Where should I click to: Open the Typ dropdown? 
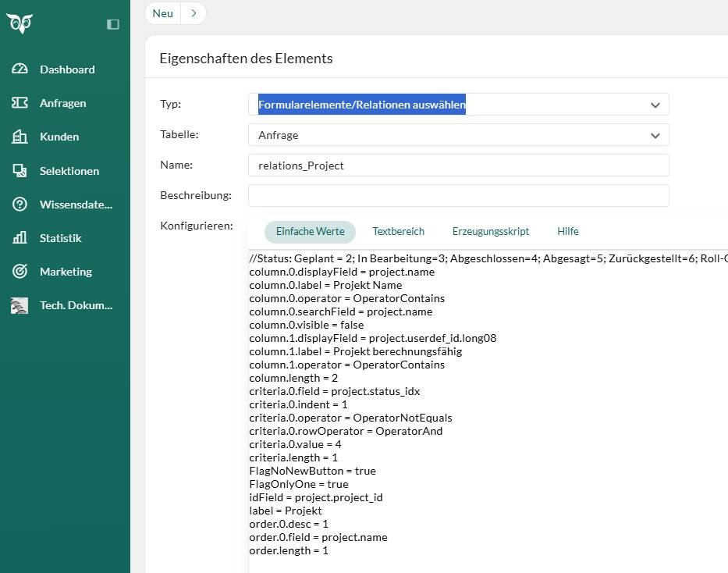(459, 105)
